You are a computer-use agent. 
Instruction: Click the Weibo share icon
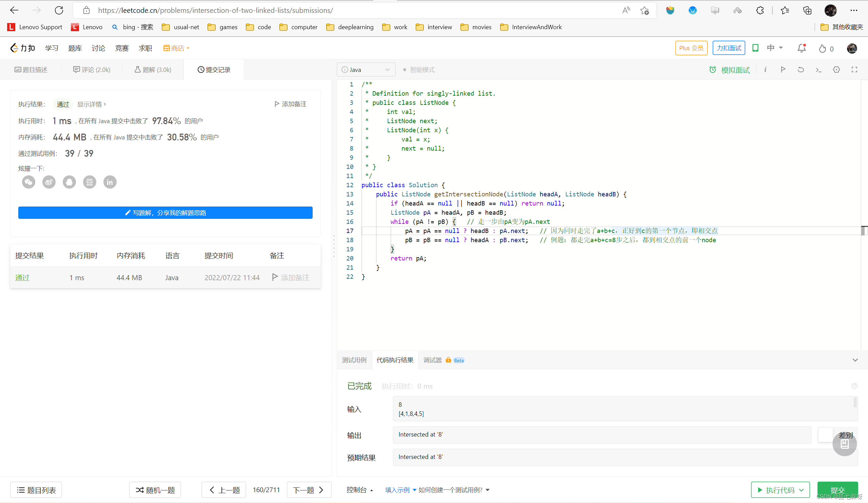pos(49,182)
